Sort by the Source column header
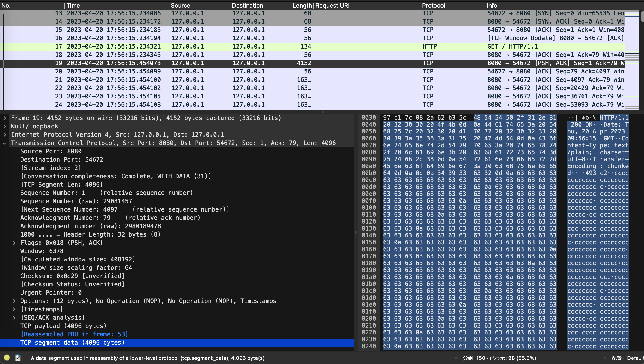The image size is (644, 364). click(x=199, y=5)
